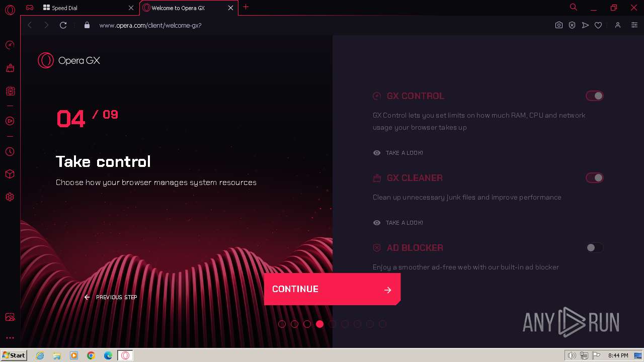Open Extensions cube sidebar icon
The image size is (644, 362).
pyautogui.click(x=10, y=174)
